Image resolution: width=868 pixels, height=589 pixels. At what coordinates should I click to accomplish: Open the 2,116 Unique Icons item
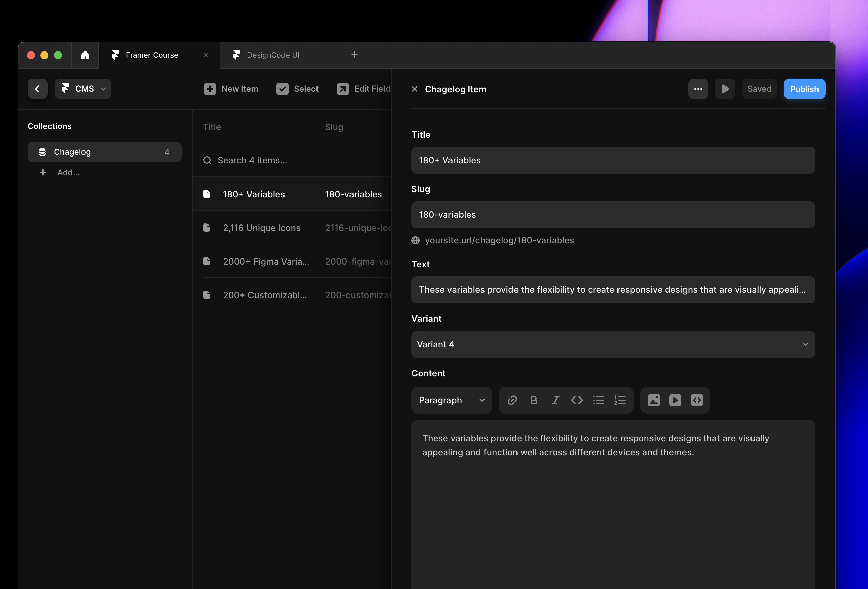click(x=262, y=228)
